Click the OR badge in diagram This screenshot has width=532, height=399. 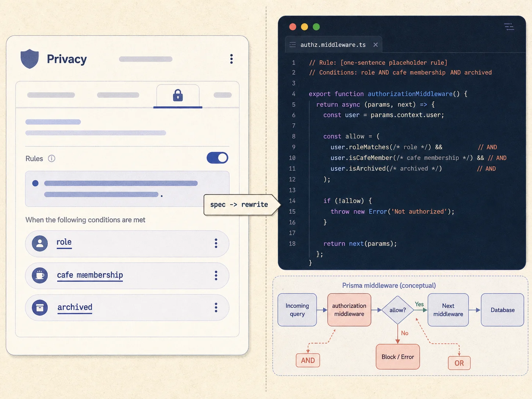click(459, 363)
